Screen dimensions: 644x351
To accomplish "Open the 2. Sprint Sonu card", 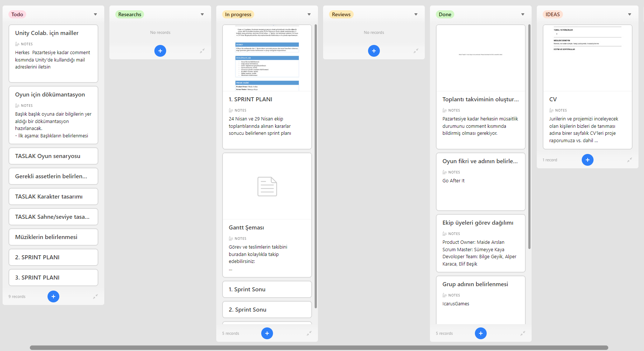I will (267, 309).
